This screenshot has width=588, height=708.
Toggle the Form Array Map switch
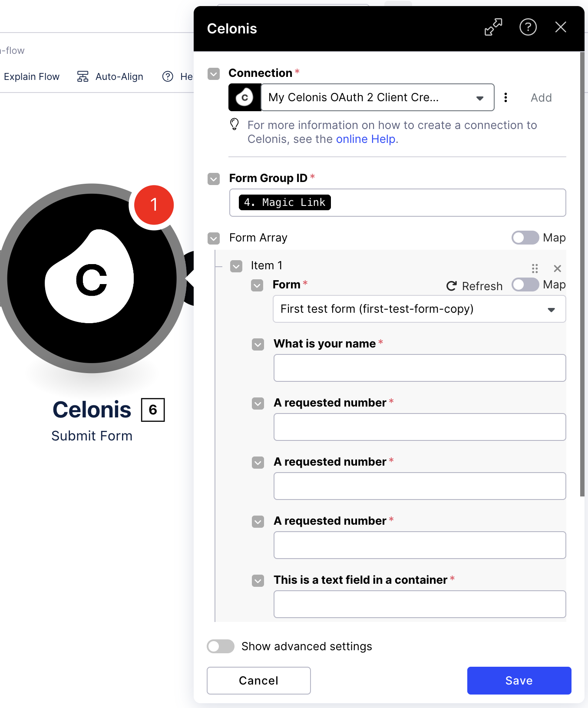point(525,238)
